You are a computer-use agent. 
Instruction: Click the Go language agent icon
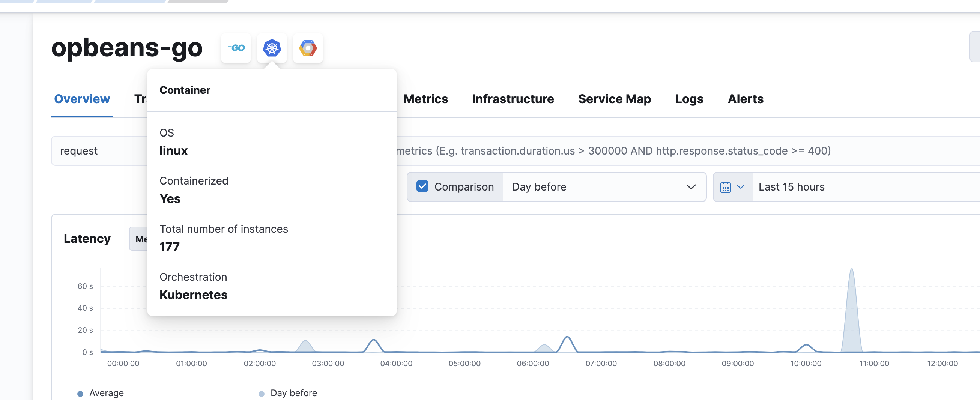click(x=236, y=48)
